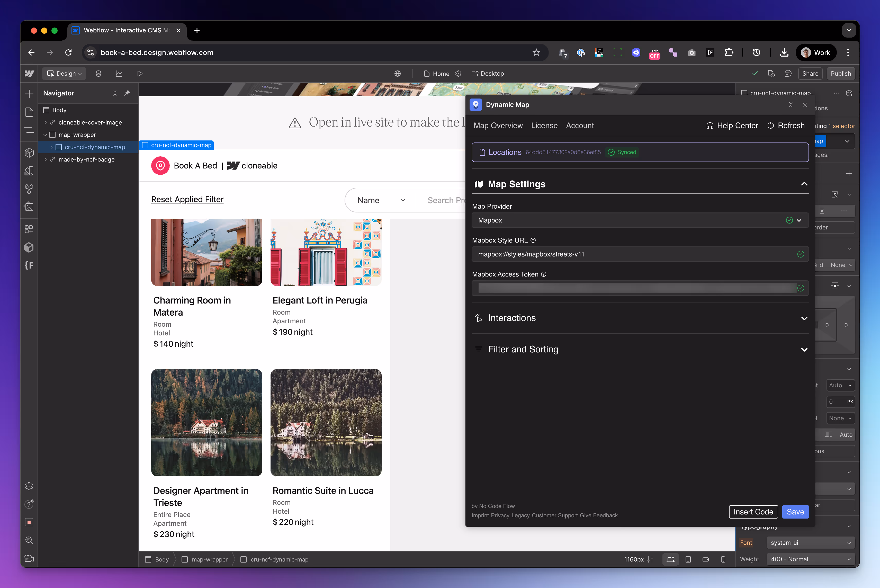Viewport: 880px width, 588px height.
Task: Open the Map Provider Mapbox dropdown
Action: (640, 220)
